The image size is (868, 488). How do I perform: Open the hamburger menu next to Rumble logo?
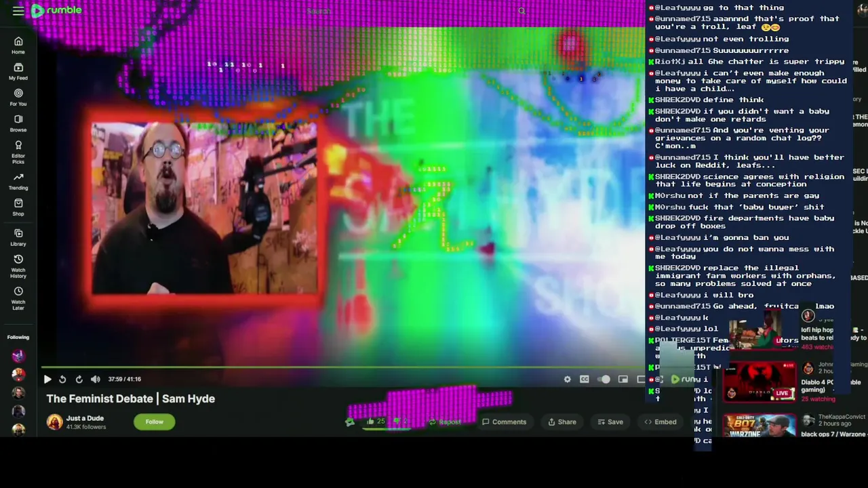coord(18,11)
